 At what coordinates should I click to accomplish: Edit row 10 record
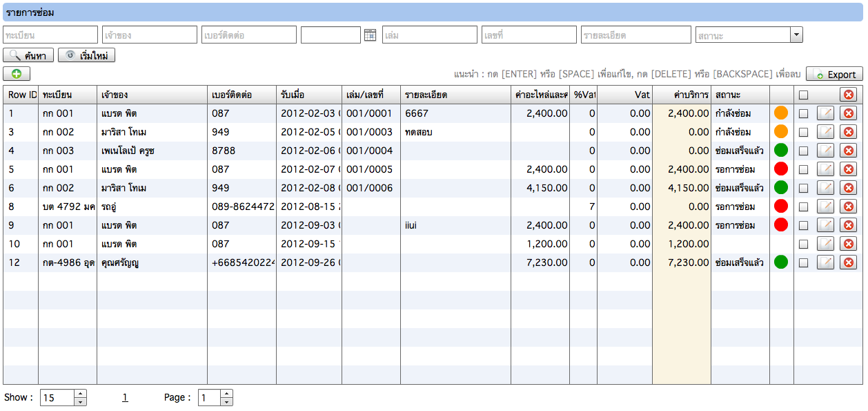click(825, 244)
